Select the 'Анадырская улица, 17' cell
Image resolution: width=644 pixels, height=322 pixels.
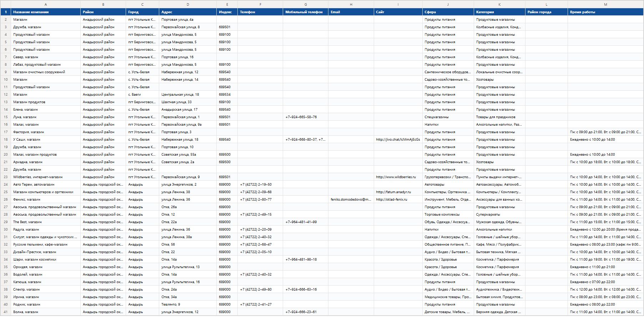(188, 110)
